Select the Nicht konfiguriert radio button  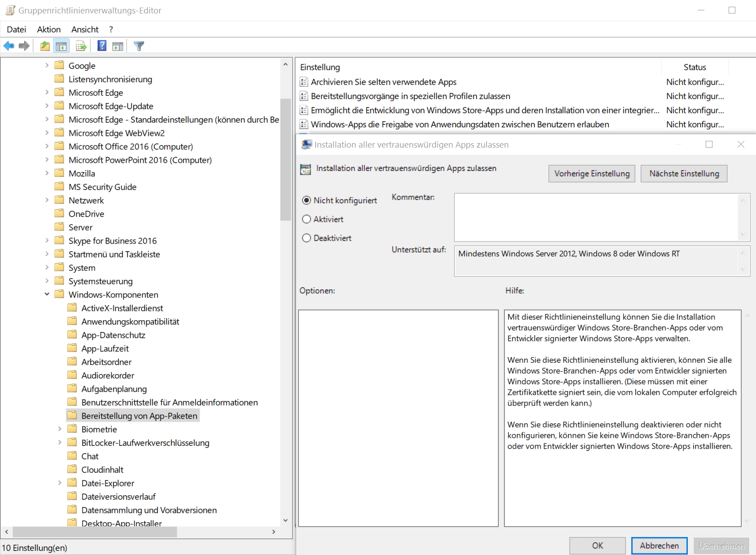(306, 200)
